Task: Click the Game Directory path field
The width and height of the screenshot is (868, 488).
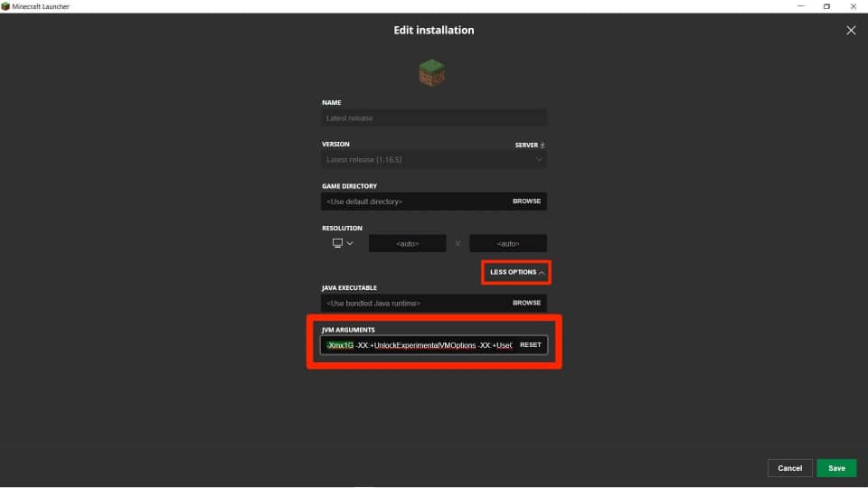Action: [414, 202]
